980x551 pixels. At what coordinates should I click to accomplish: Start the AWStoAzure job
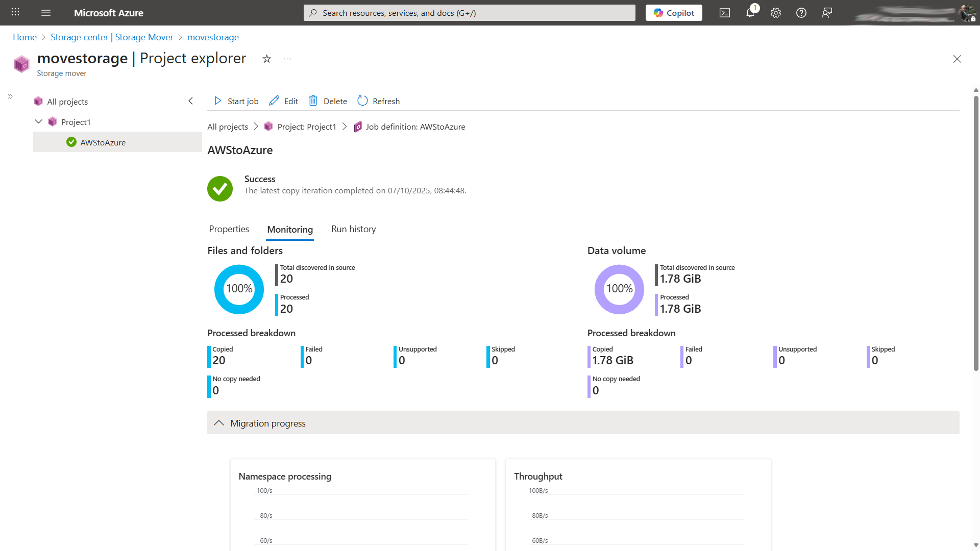coord(235,101)
